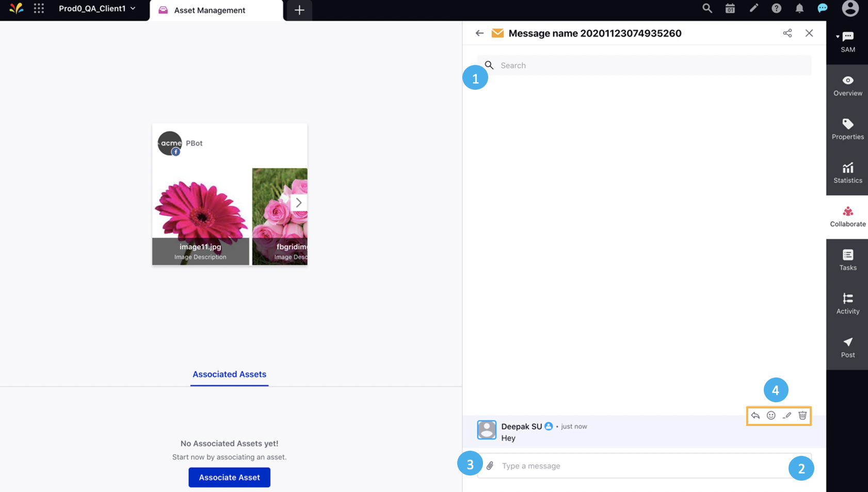Edit the Hey message with pencil icon
The height and width of the screenshot is (492, 868).
[x=787, y=416]
